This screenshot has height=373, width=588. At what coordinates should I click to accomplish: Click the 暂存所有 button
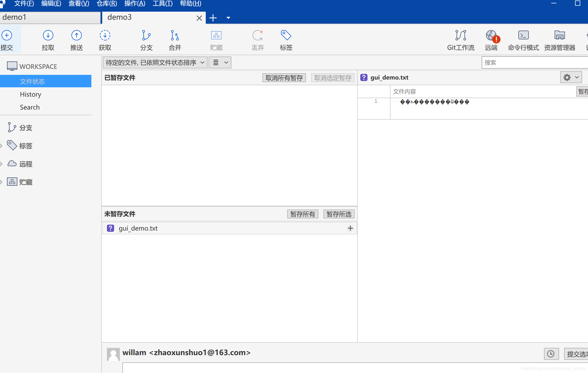click(303, 214)
